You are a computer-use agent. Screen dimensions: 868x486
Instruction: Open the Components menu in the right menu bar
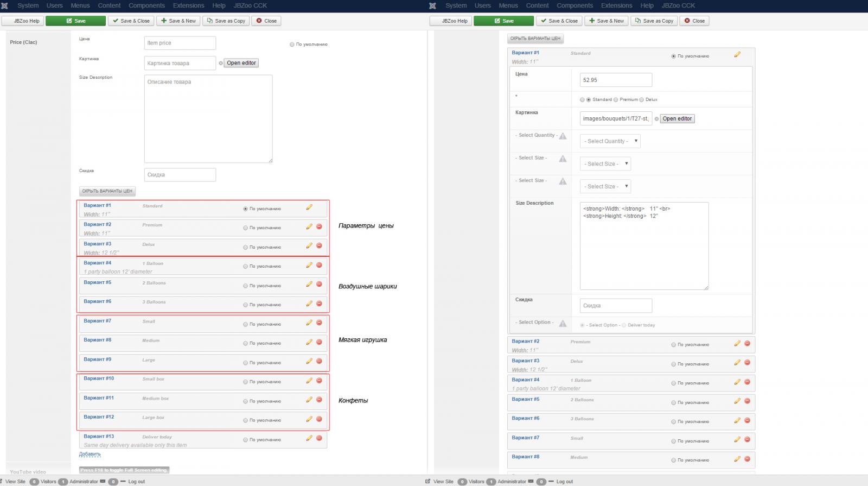[575, 5]
